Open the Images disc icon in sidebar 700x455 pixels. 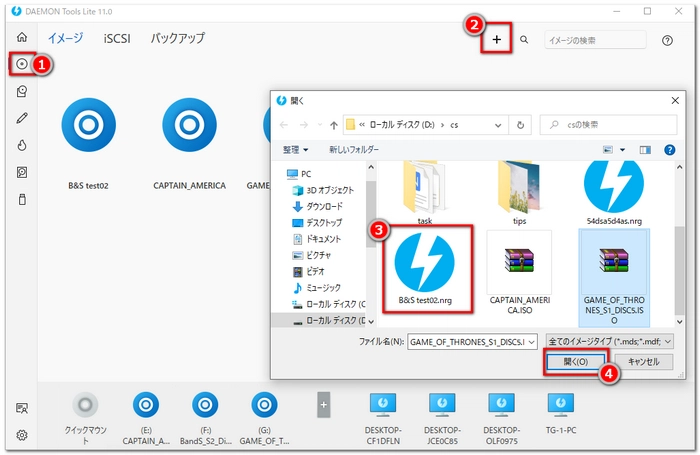pyautogui.click(x=22, y=65)
